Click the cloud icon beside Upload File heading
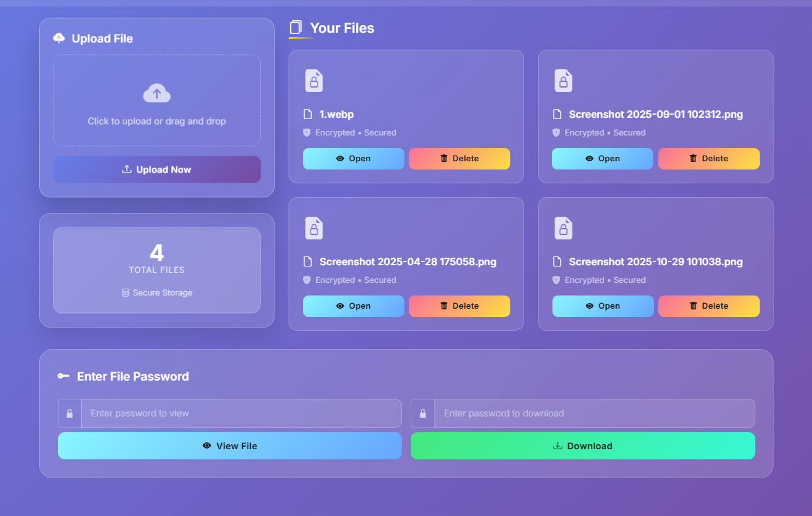The width and height of the screenshot is (812, 516). click(59, 38)
